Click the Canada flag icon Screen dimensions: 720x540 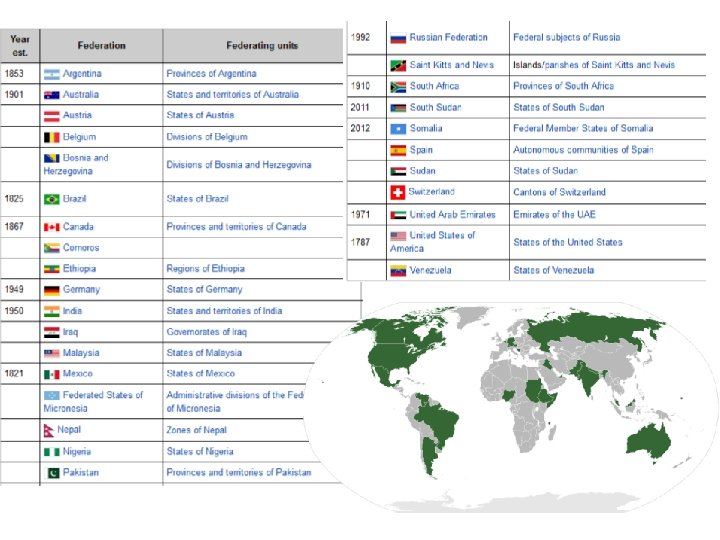pos(52,227)
